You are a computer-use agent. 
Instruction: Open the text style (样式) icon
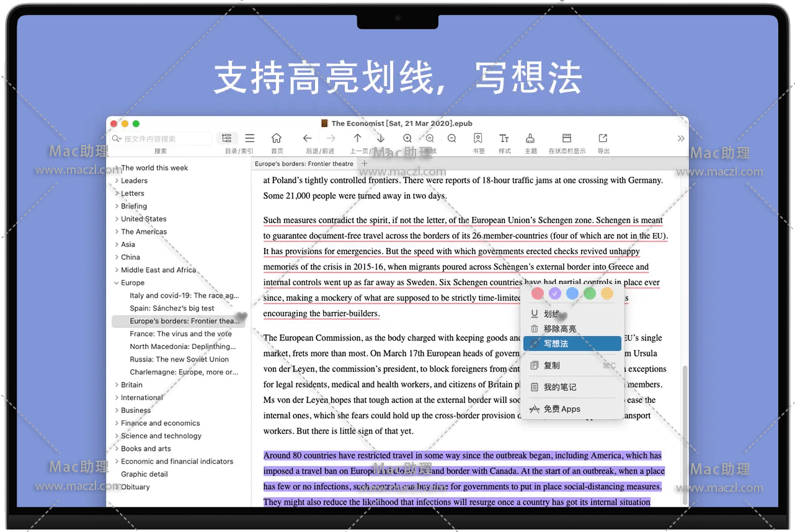[504, 138]
